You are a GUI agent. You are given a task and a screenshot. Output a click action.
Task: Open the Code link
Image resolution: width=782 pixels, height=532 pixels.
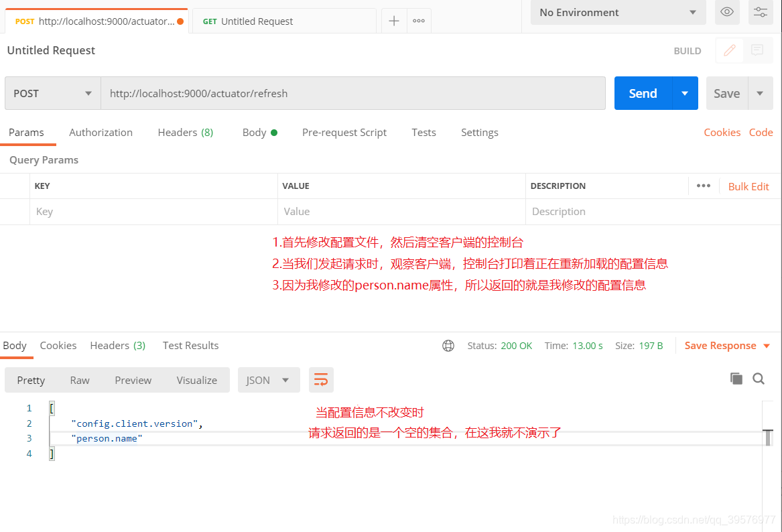761,133
